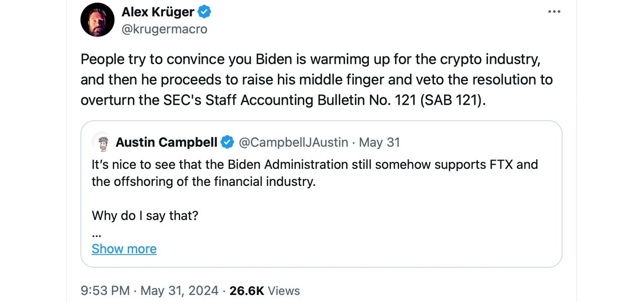Expand Austin Campbell's truncated thread
644x302 pixels.
point(124,249)
